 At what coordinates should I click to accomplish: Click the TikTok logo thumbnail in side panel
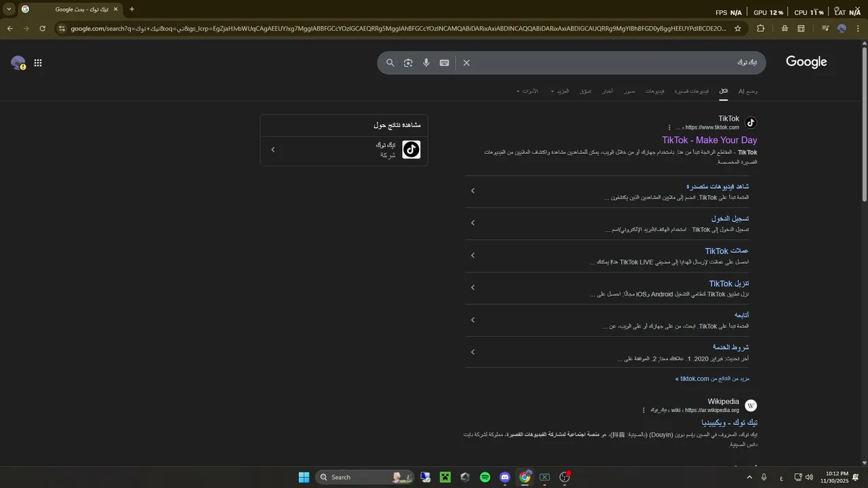(412, 150)
